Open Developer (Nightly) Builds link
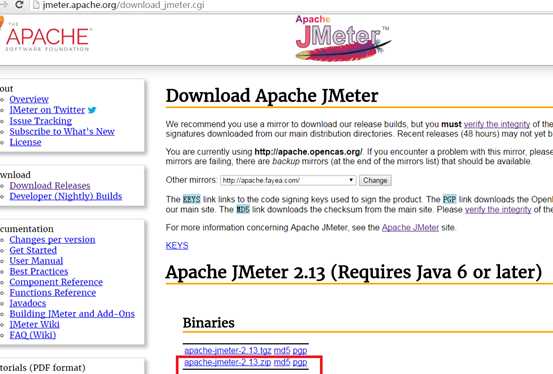The width and height of the screenshot is (553, 374). tap(66, 196)
